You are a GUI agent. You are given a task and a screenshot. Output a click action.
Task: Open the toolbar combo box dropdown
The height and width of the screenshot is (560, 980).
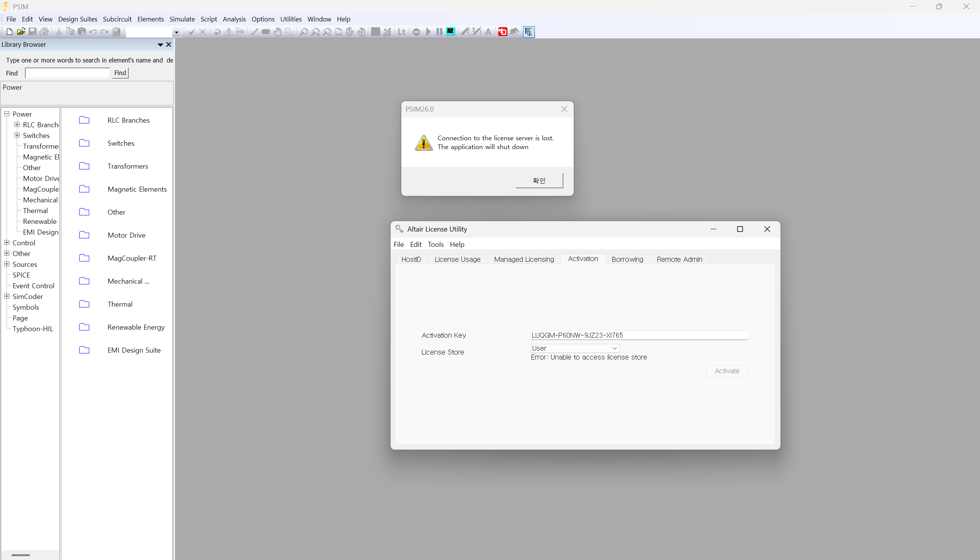tap(176, 32)
